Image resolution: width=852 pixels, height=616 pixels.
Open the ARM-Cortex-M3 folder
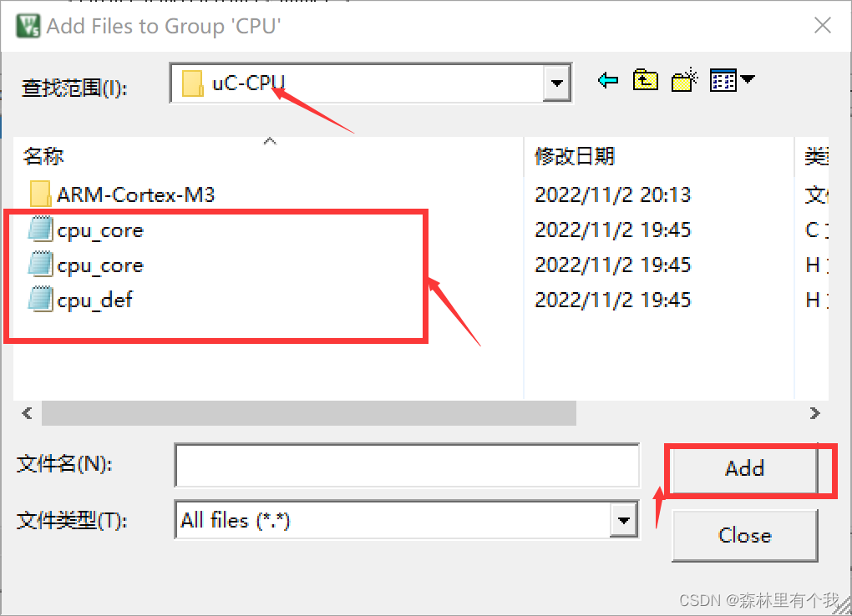pos(135,194)
